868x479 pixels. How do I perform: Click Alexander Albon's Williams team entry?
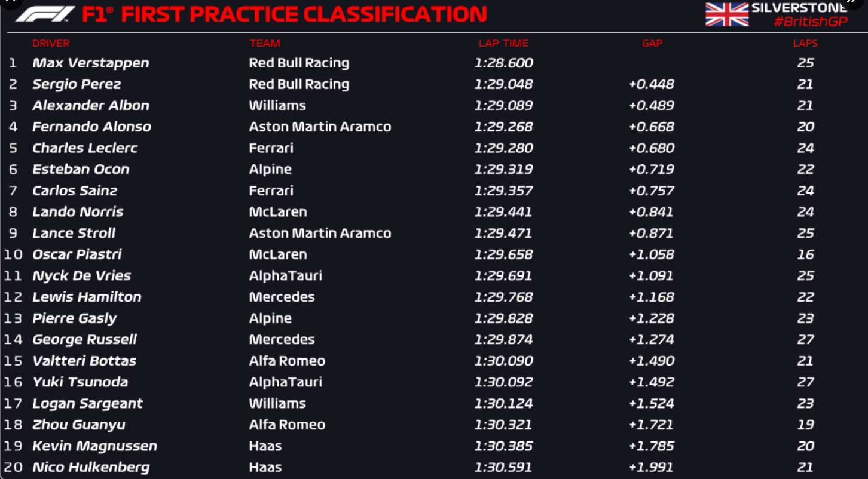tap(278, 105)
